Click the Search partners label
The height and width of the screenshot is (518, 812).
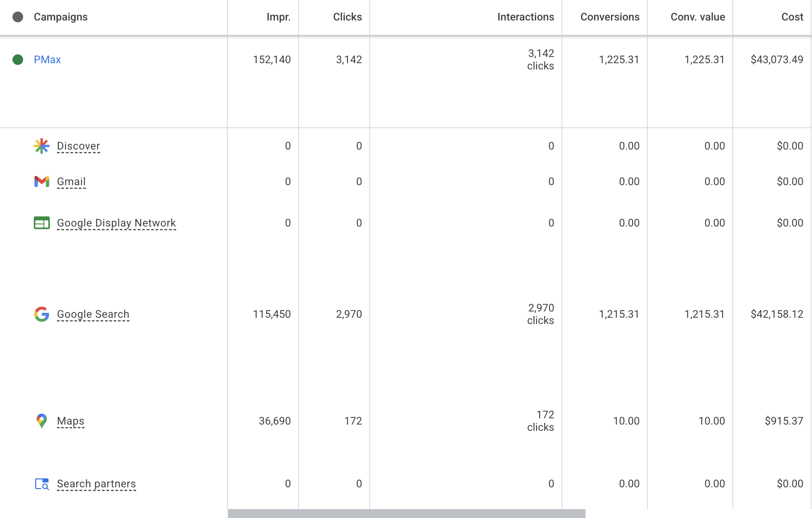coord(96,484)
